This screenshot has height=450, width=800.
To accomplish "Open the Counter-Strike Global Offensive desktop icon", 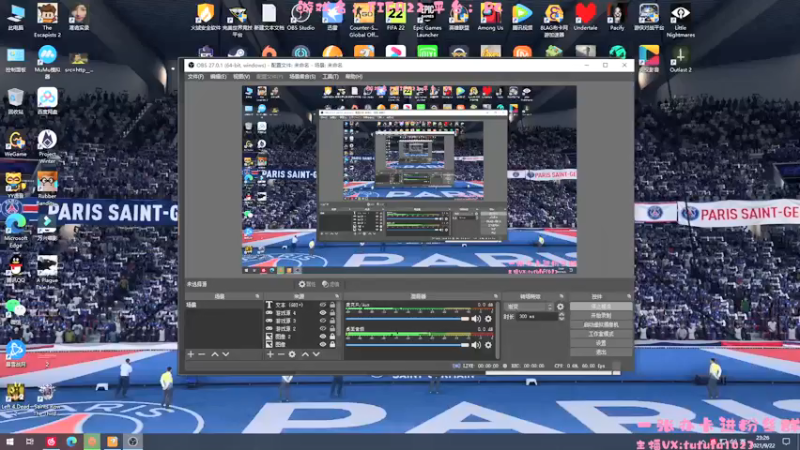I will click(x=364, y=20).
